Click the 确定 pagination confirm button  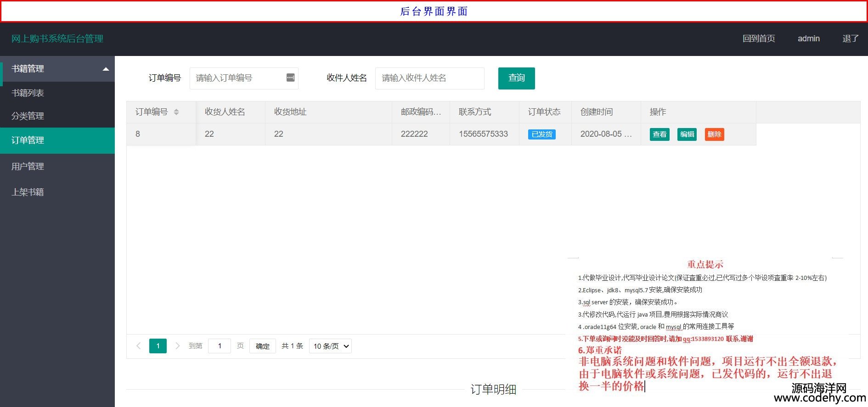(263, 346)
